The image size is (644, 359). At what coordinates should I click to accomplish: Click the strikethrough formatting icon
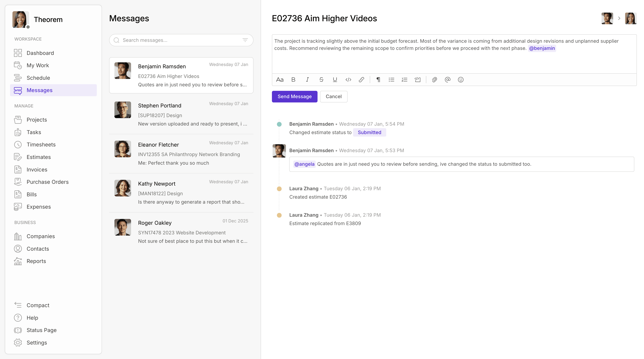321,80
